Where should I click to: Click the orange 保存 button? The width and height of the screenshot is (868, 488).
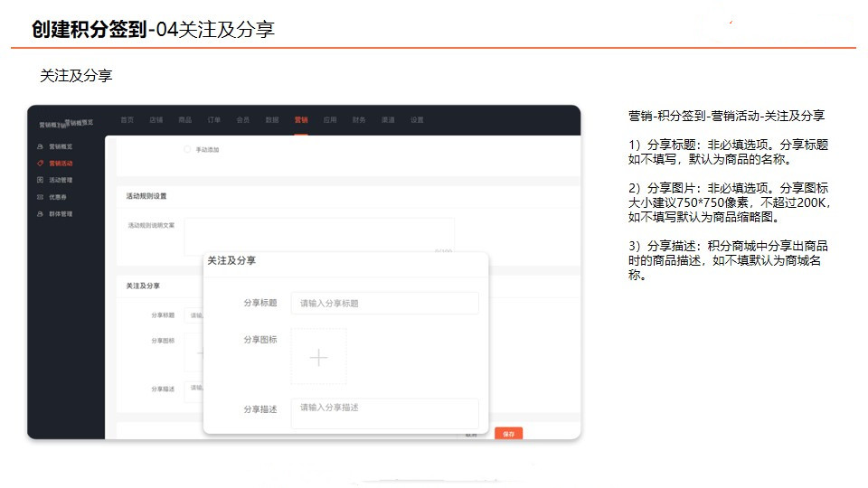click(509, 434)
